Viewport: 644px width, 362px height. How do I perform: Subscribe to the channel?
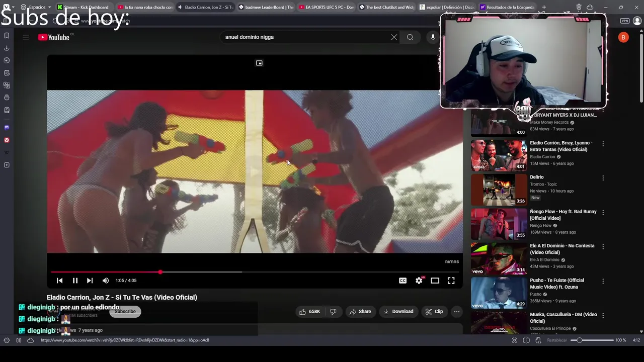pyautogui.click(x=125, y=312)
